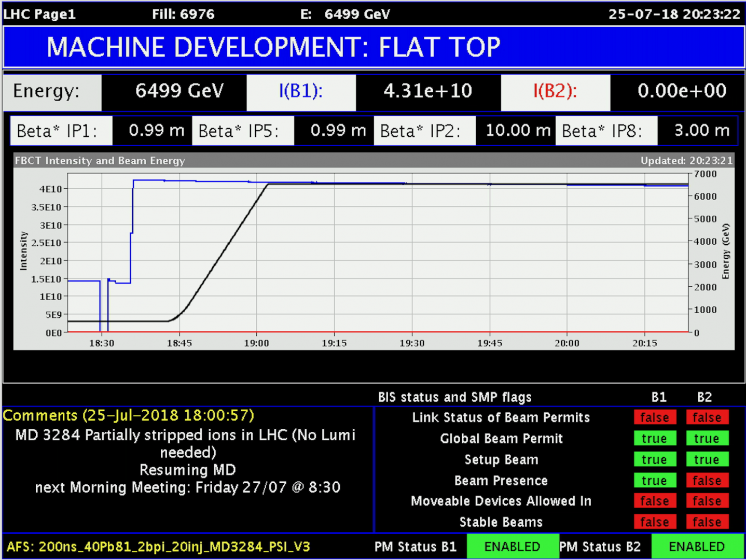Click the MACHINE DEVELOPMENT: FLAT TOP banner

click(374, 47)
